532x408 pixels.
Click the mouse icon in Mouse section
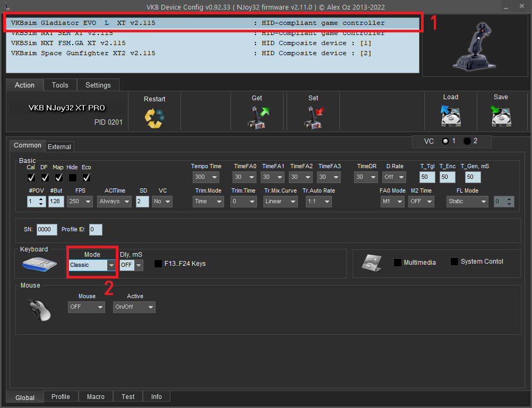39,310
